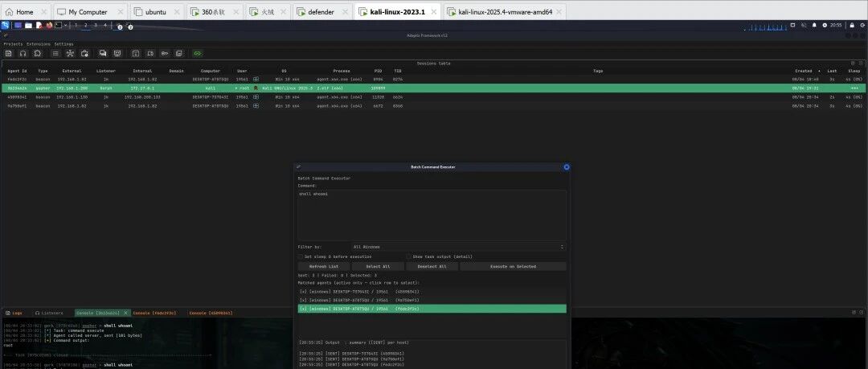
Task: Click the Refresh List button
Action: point(324,267)
